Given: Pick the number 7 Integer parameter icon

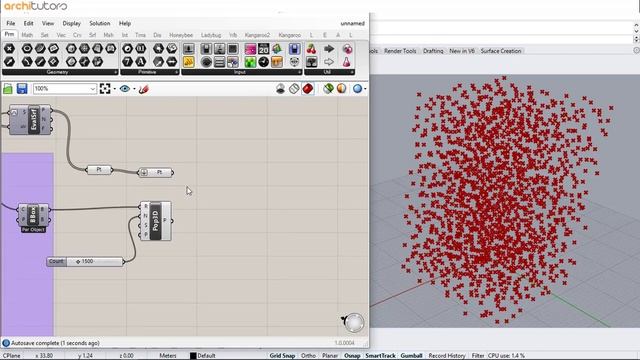Looking at the screenshot, I should coord(127,62).
